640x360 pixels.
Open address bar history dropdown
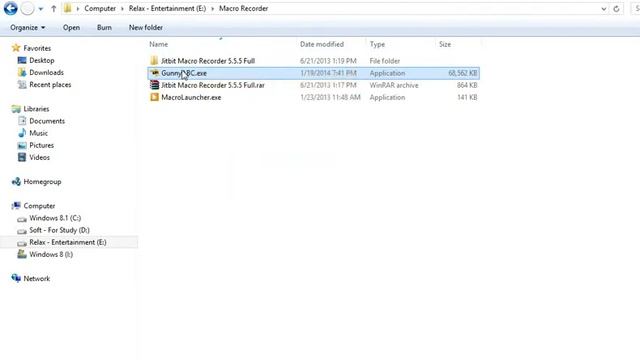[x=604, y=9]
